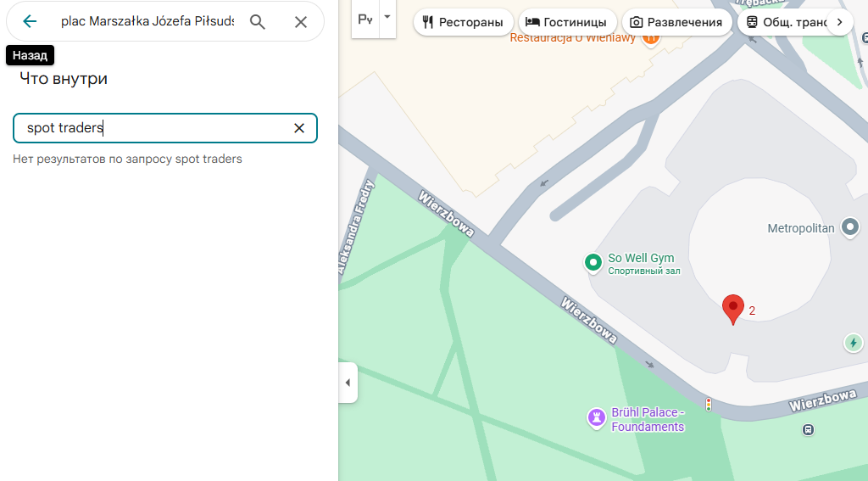Click the address search box
The width and height of the screenshot is (868, 481).
click(x=147, y=21)
